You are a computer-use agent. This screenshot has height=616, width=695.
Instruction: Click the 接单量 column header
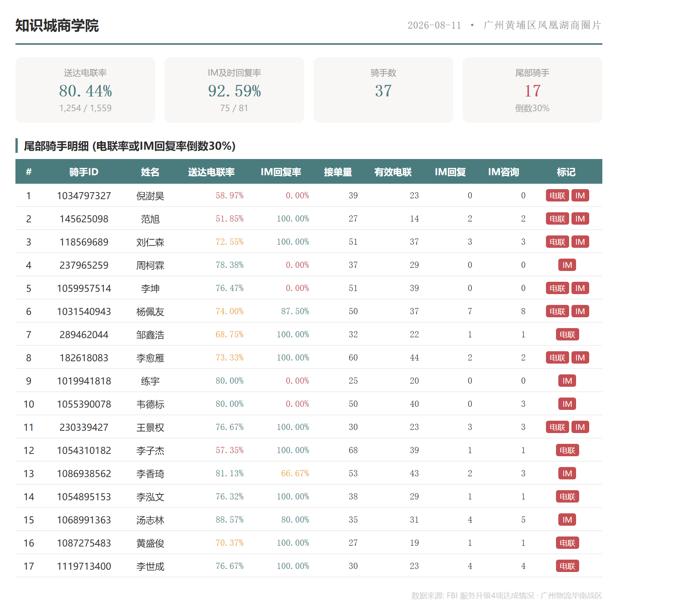[x=338, y=172]
